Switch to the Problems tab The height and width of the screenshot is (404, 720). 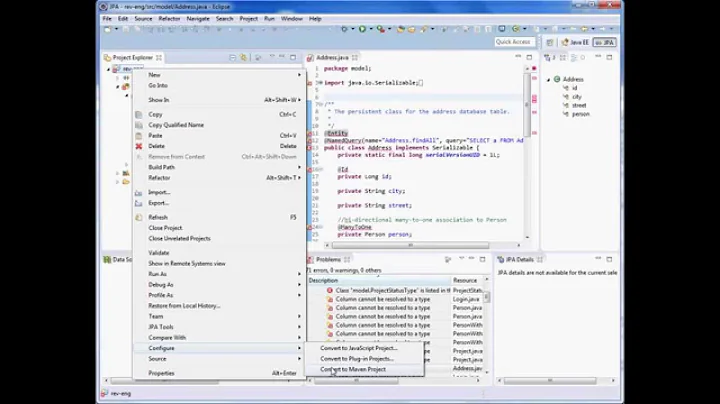pos(328,260)
